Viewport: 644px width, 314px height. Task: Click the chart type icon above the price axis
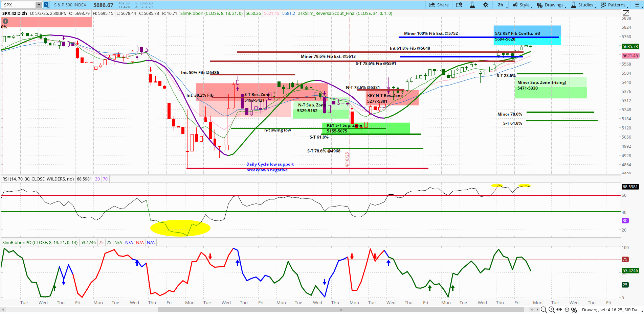pyautogui.click(x=625, y=13)
